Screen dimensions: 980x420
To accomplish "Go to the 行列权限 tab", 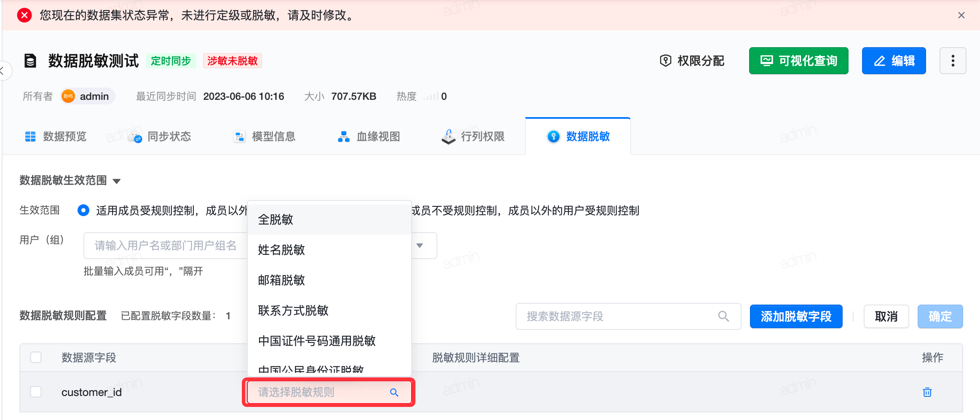I will tap(473, 136).
